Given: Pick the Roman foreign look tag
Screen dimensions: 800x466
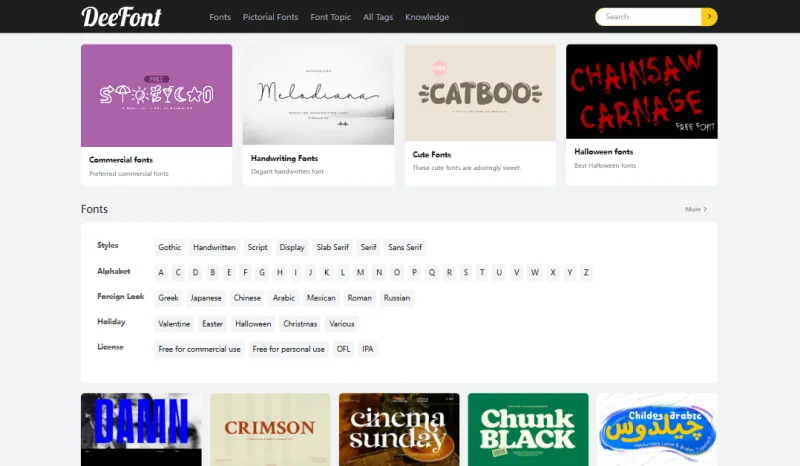Looking at the screenshot, I should tap(360, 298).
